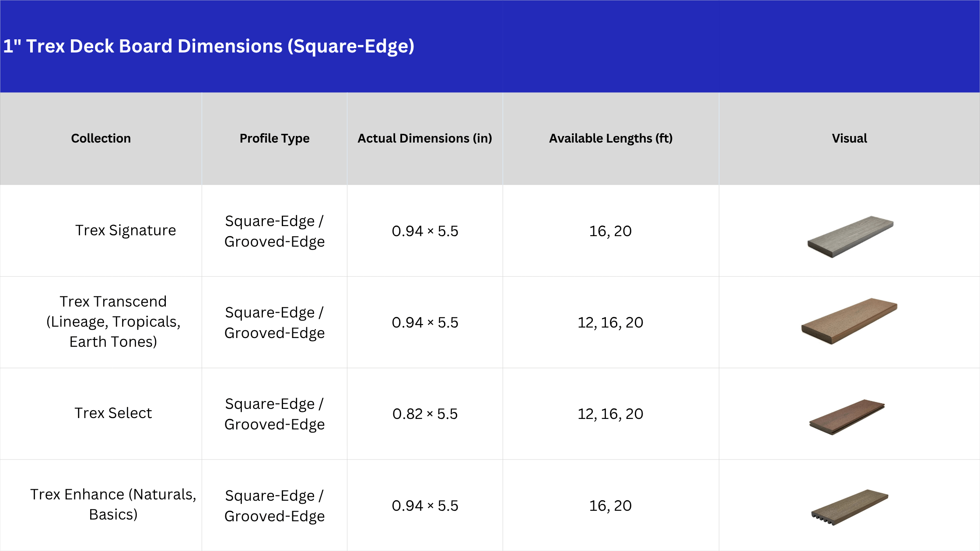Click Trex Transcend's Square-Edge / Grooved-Edge profile cell
Screen dimensions: 980x551
click(274, 323)
